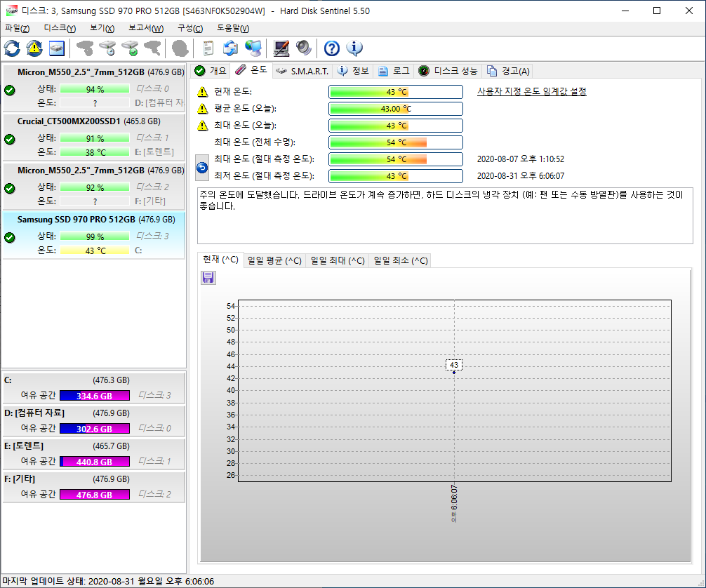Viewport: 706px width, 588px height.
Task: Click the first grayed-out stethoscope toolbar icon
Action: 85,48
